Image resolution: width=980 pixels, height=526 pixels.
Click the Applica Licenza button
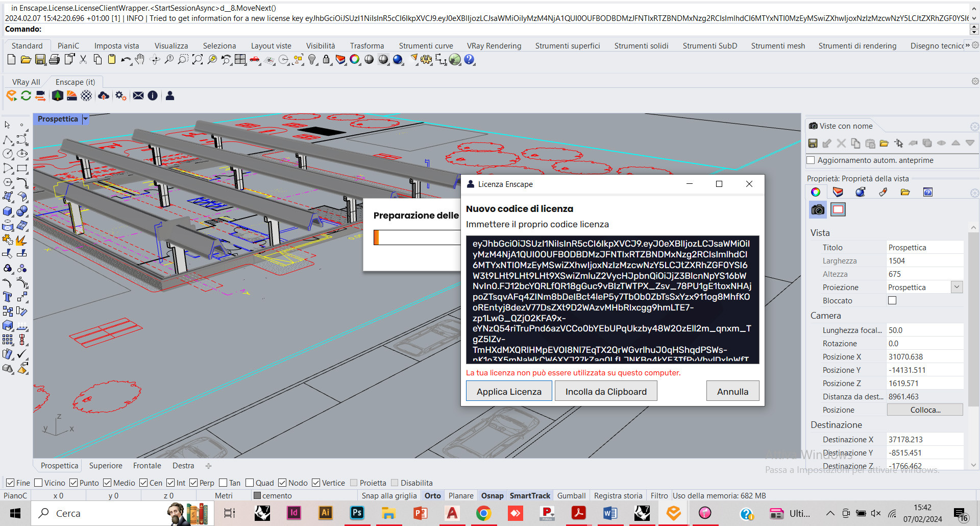pyautogui.click(x=509, y=391)
